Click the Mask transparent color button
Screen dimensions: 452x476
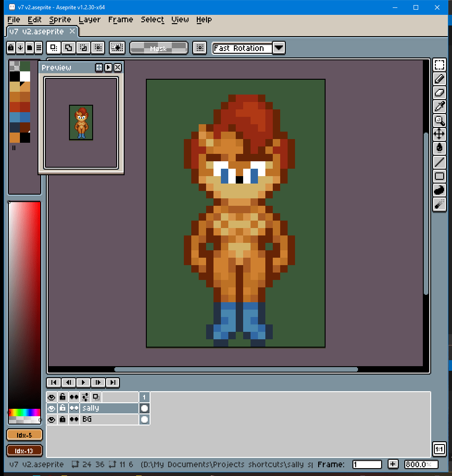[x=158, y=48]
